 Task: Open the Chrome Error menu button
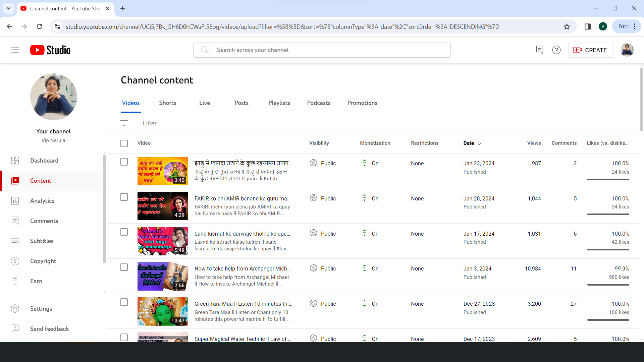(627, 26)
